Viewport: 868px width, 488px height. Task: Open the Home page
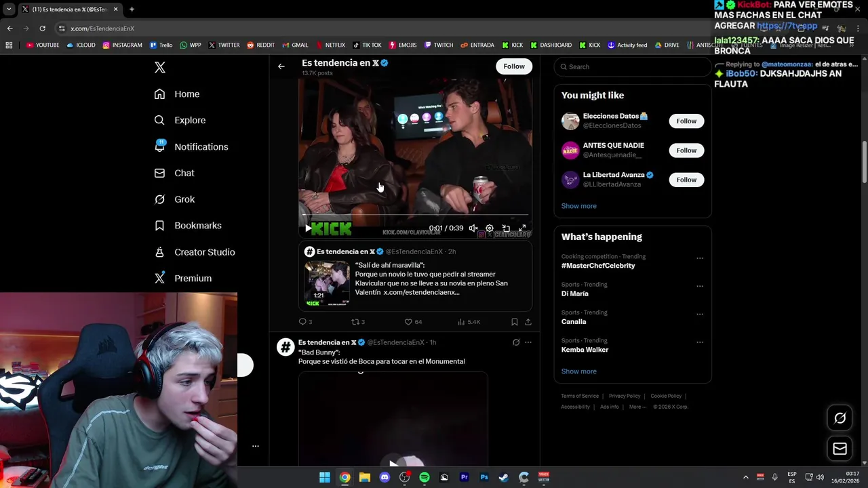coord(177,94)
